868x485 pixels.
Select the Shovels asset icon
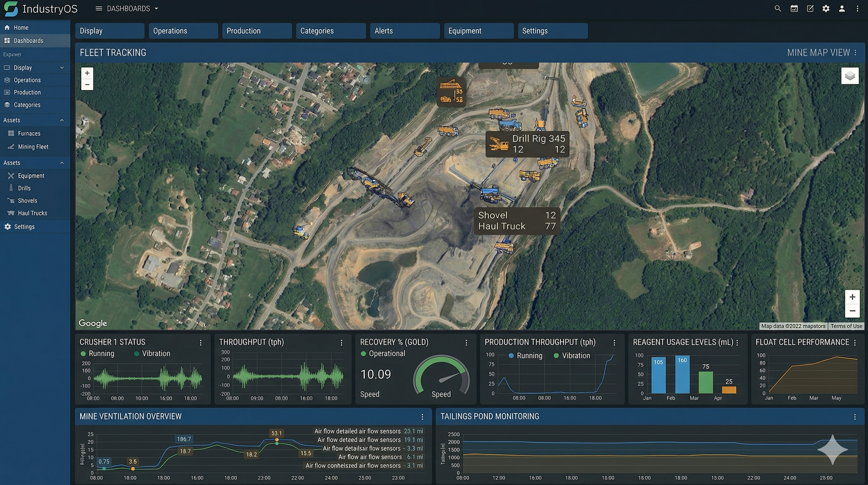click(11, 200)
